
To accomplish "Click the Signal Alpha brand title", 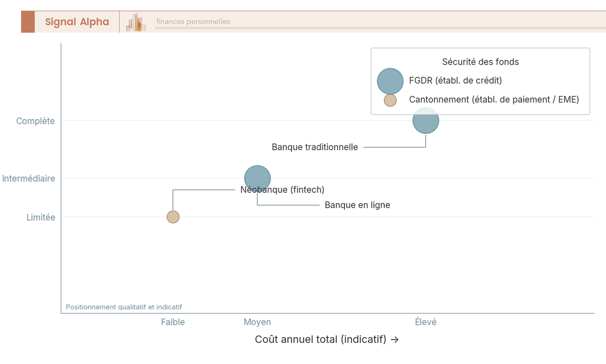I will [77, 22].
